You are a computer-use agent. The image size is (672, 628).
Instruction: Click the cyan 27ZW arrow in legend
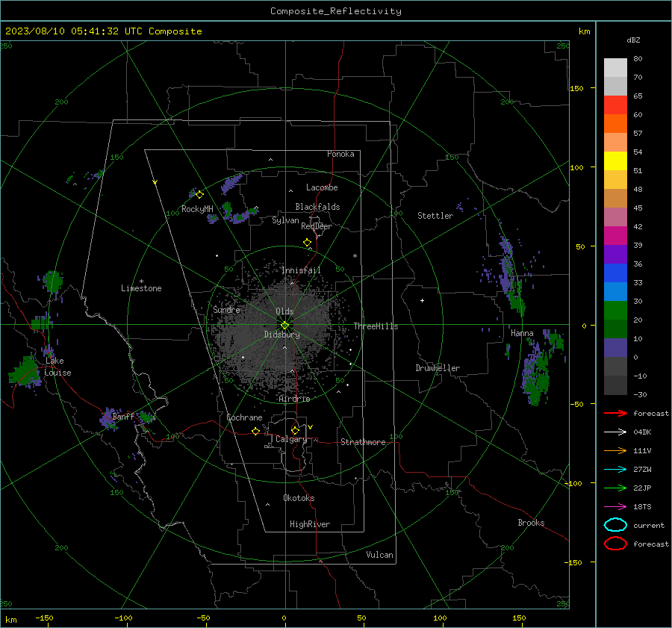coord(615,470)
